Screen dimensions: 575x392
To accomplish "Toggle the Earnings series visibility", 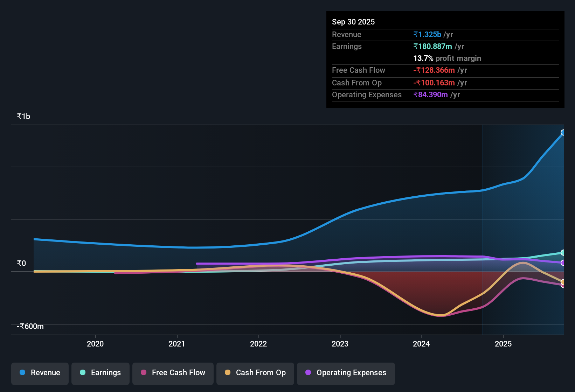I will (x=100, y=373).
